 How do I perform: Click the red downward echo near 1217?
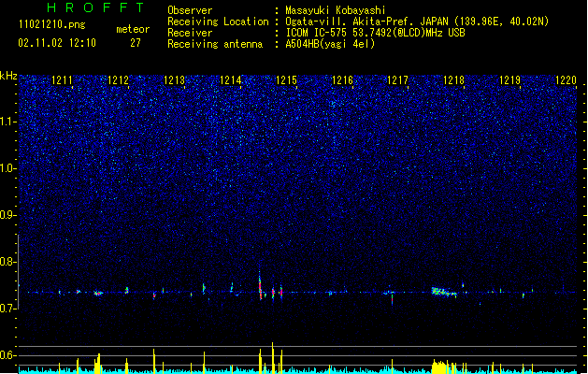coord(393,299)
